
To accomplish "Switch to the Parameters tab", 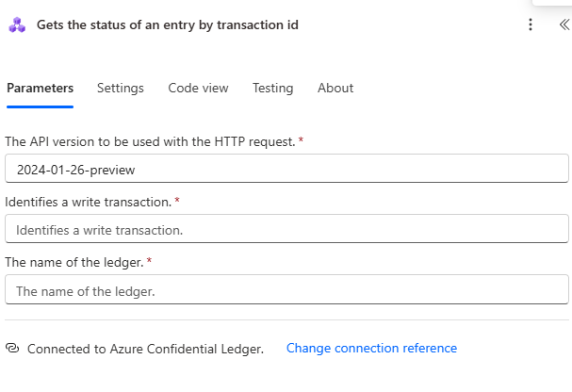I will coord(40,88).
